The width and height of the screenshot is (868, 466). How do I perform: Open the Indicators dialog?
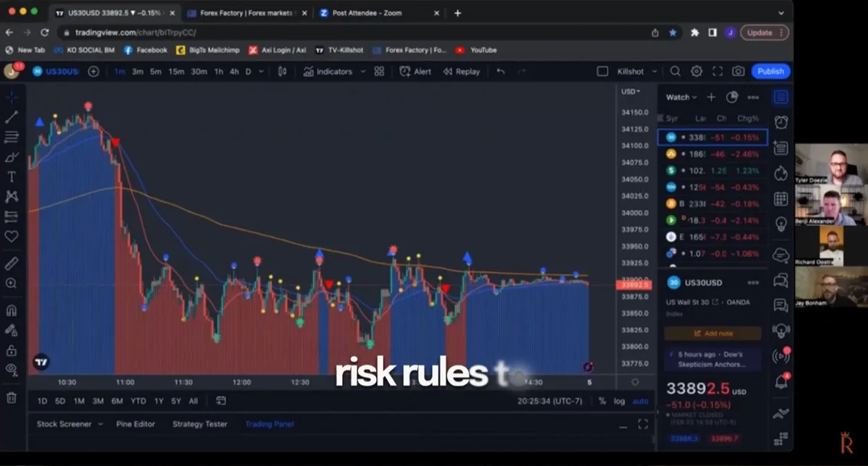(328, 72)
